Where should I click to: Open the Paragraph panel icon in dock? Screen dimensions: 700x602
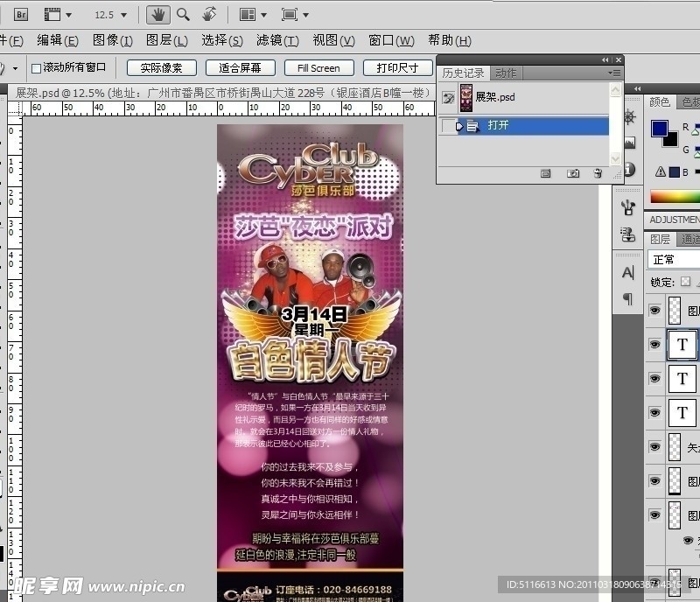coord(628,298)
